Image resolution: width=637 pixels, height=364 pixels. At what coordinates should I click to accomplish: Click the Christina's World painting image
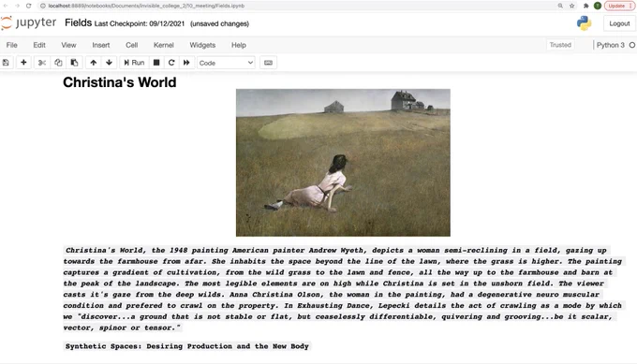[343, 162]
